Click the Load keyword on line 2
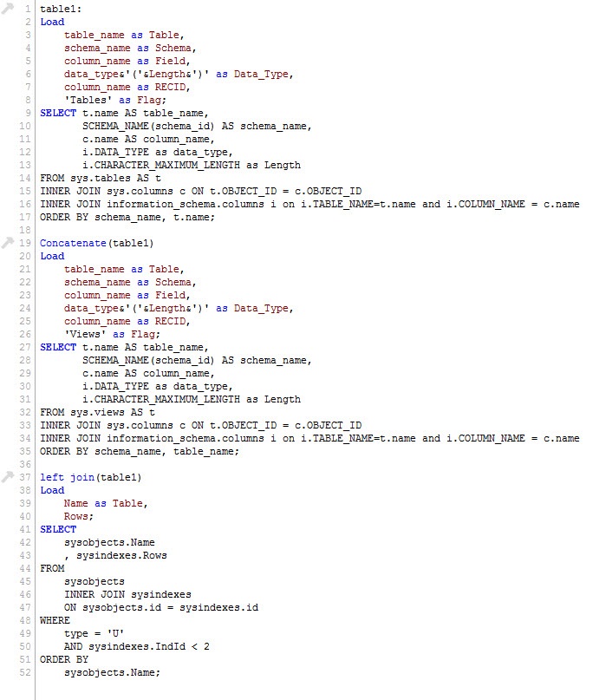Screen dimensions: 612x700 pos(52,22)
